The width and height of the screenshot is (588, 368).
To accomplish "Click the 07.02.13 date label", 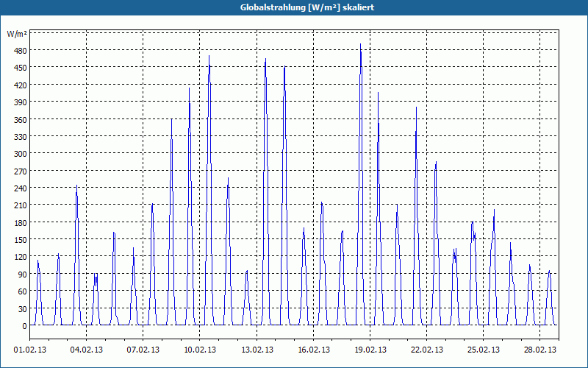I will point(143,350).
